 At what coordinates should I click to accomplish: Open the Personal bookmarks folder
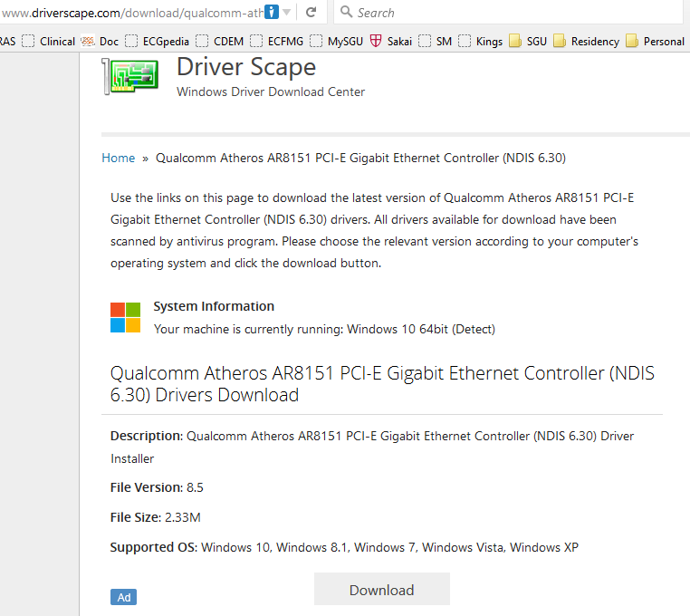tap(655, 42)
